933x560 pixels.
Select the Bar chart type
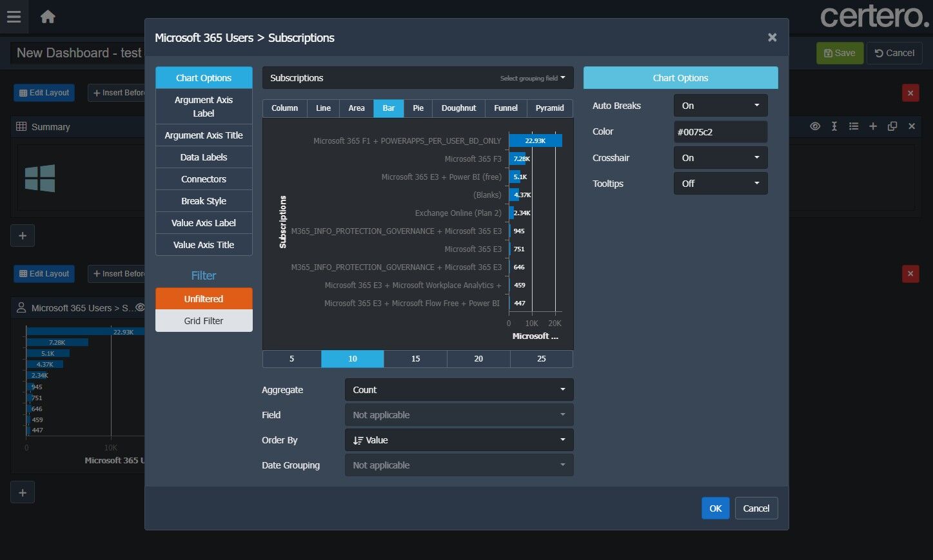[x=389, y=108]
